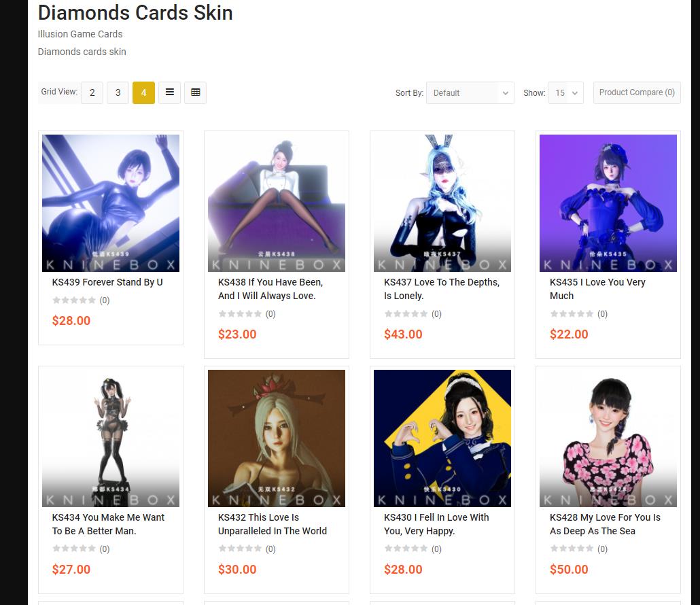This screenshot has width=700, height=605.
Task: Click KS438 product thumbnail image
Action: (x=277, y=203)
